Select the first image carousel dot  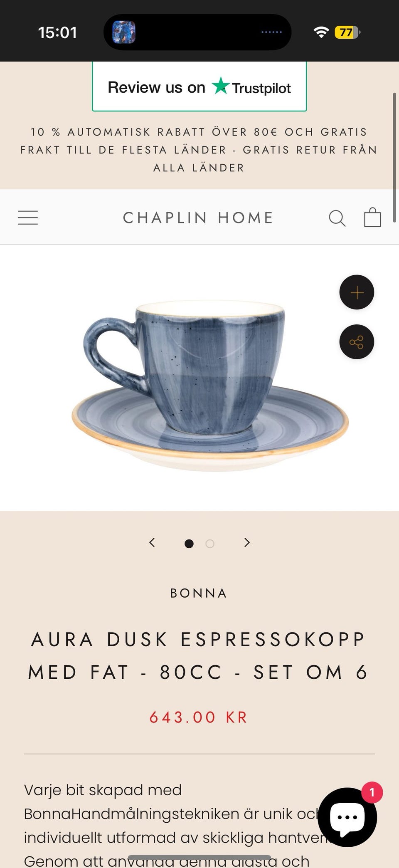coord(189,544)
